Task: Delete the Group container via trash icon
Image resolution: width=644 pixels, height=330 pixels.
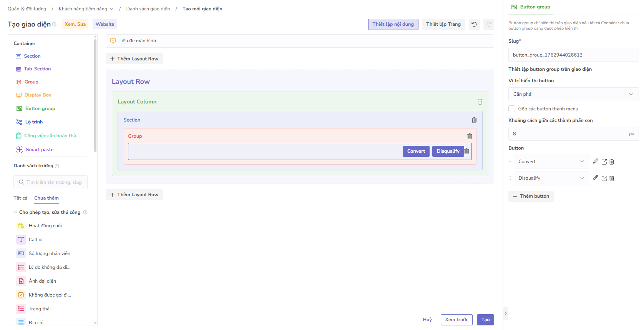Action: tap(470, 137)
